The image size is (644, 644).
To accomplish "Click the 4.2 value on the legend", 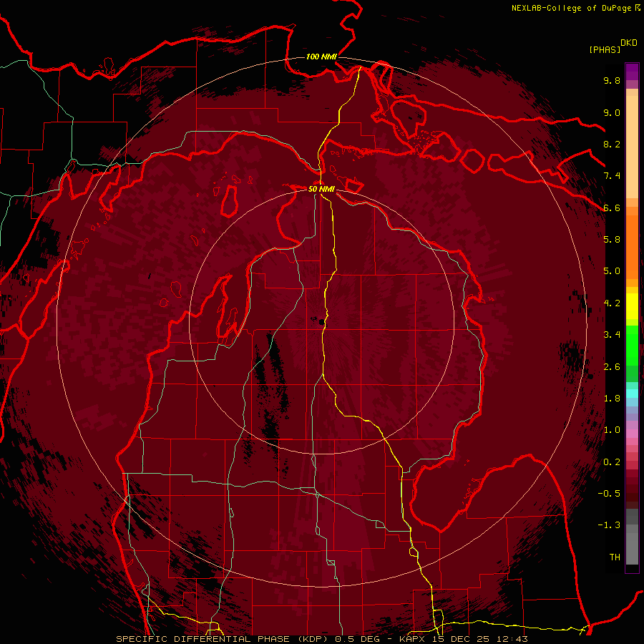I will [612, 303].
